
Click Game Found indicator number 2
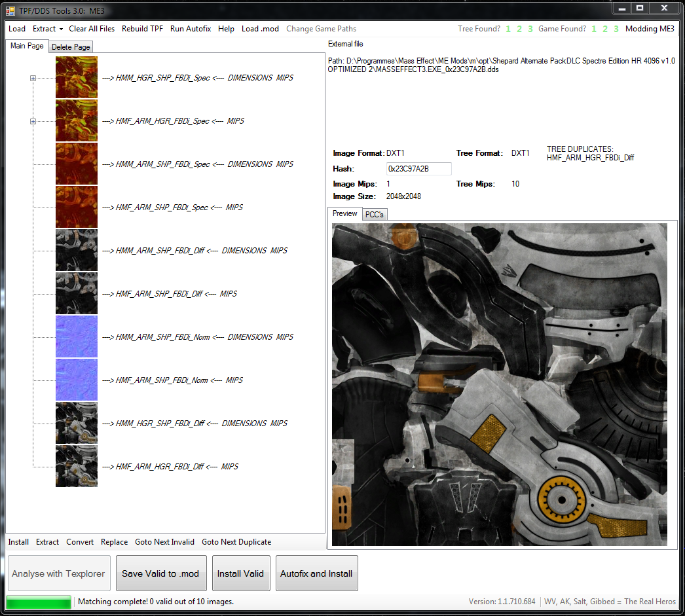tap(605, 29)
